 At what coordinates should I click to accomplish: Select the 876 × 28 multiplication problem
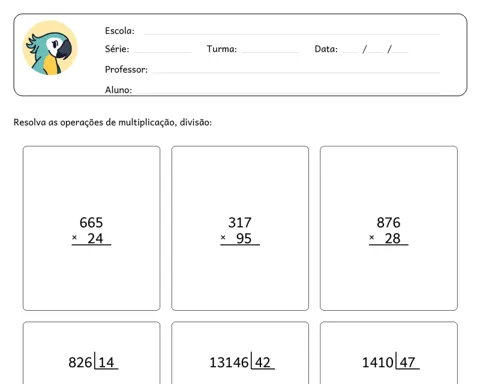[x=389, y=228]
